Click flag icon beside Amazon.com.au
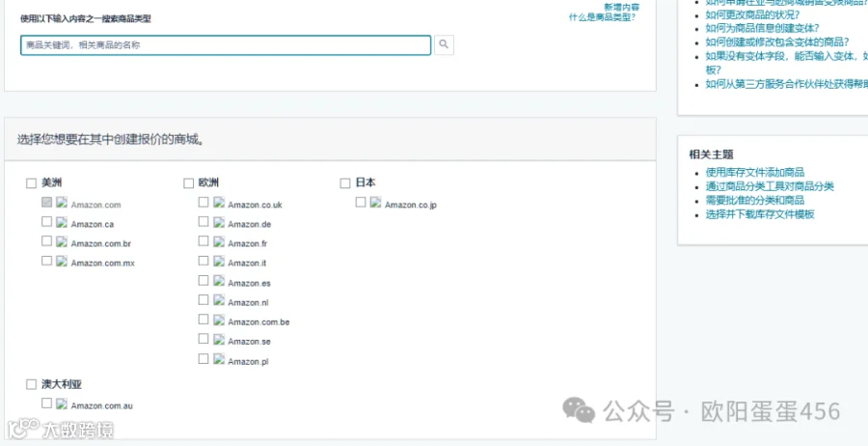Image resolution: width=868 pixels, height=446 pixels. (x=62, y=404)
